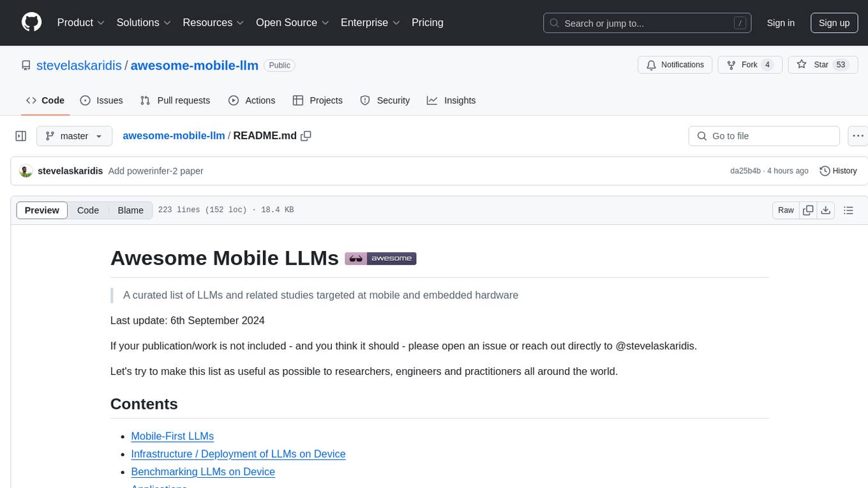Open the README outline list
Viewport: 868px width, 488px height.
848,210
